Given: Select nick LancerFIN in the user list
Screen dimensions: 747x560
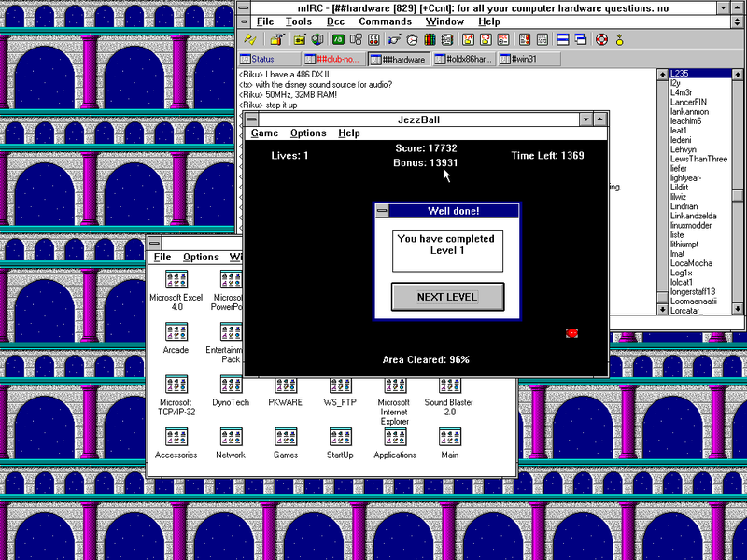Looking at the screenshot, I should click(688, 102).
